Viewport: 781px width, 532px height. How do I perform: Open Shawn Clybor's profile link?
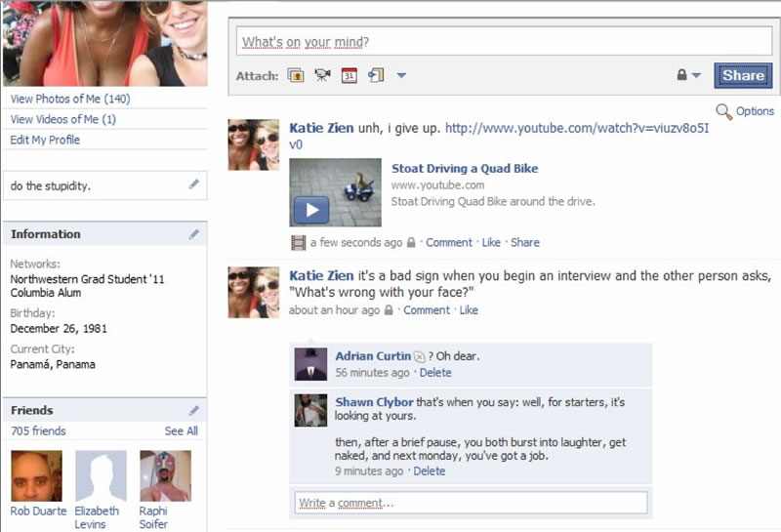[x=374, y=402]
